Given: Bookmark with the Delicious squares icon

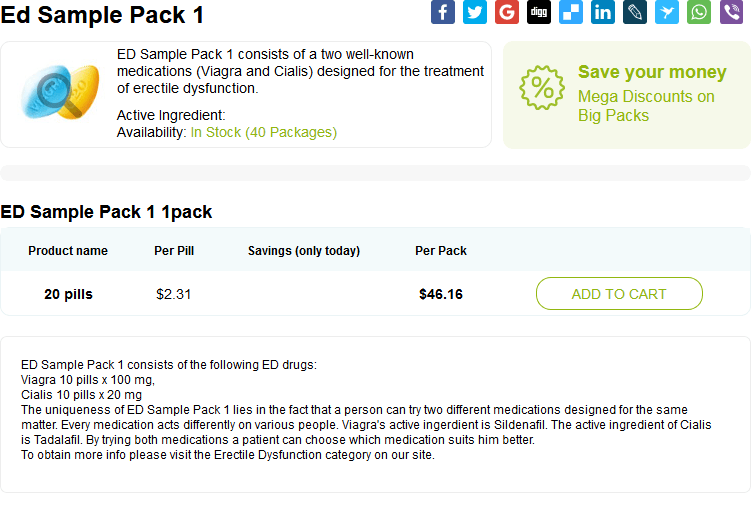Looking at the screenshot, I should pyautogui.click(x=571, y=11).
